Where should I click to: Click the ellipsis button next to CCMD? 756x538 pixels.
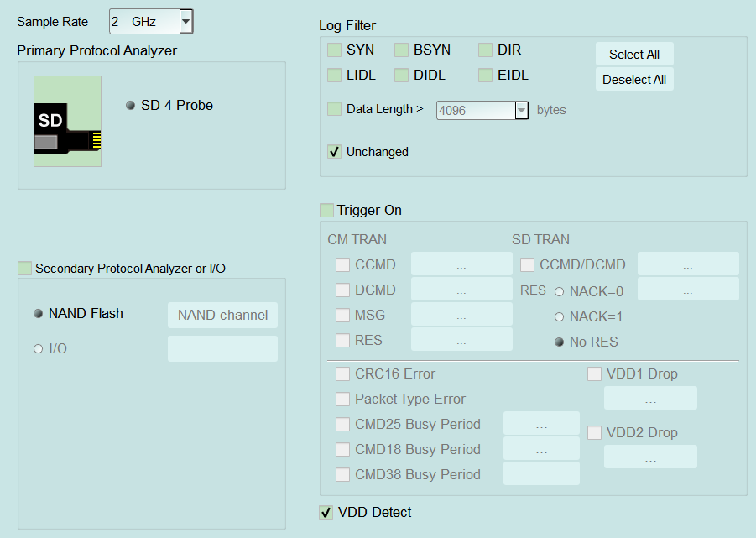pyautogui.click(x=461, y=264)
